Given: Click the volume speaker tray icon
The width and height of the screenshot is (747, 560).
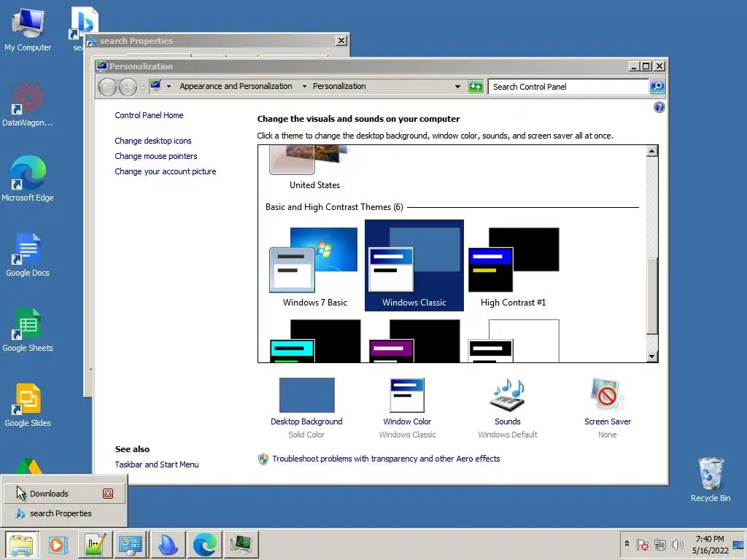Looking at the screenshot, I should pos(677,544).
